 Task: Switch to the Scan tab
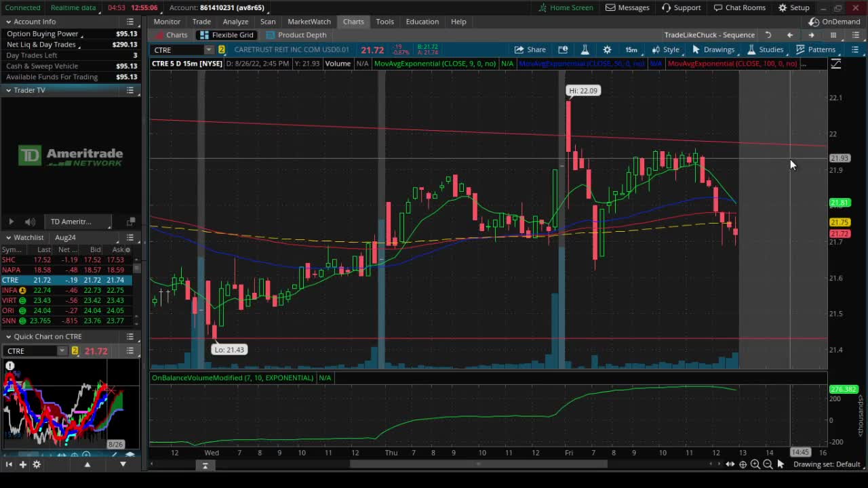[x=268, y=22]
